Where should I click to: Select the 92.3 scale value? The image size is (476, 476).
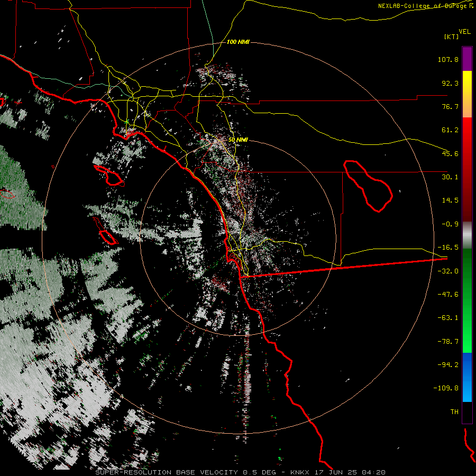[x=450, y=83]
